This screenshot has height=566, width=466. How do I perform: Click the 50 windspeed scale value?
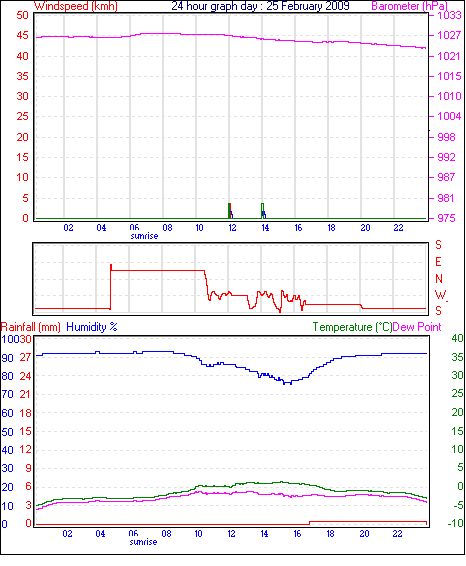[x=22, y=15]
